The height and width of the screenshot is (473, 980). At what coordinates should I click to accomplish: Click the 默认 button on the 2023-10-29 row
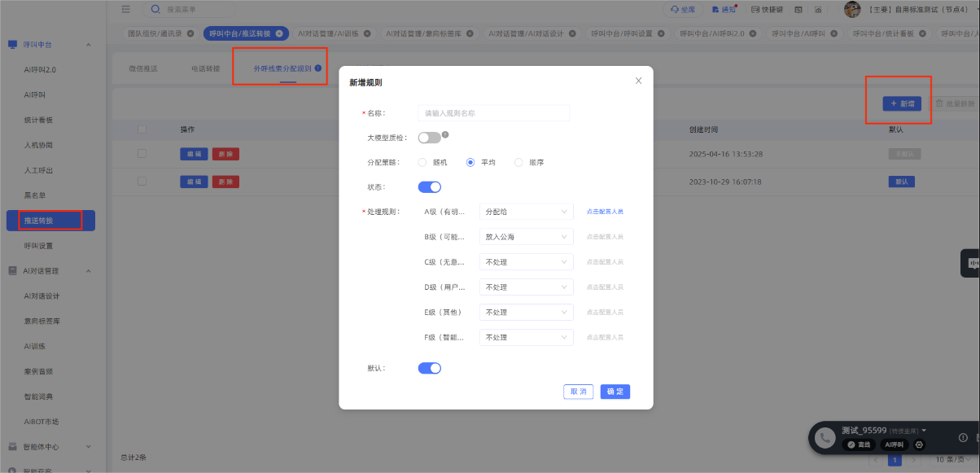(x=901, y=182)
